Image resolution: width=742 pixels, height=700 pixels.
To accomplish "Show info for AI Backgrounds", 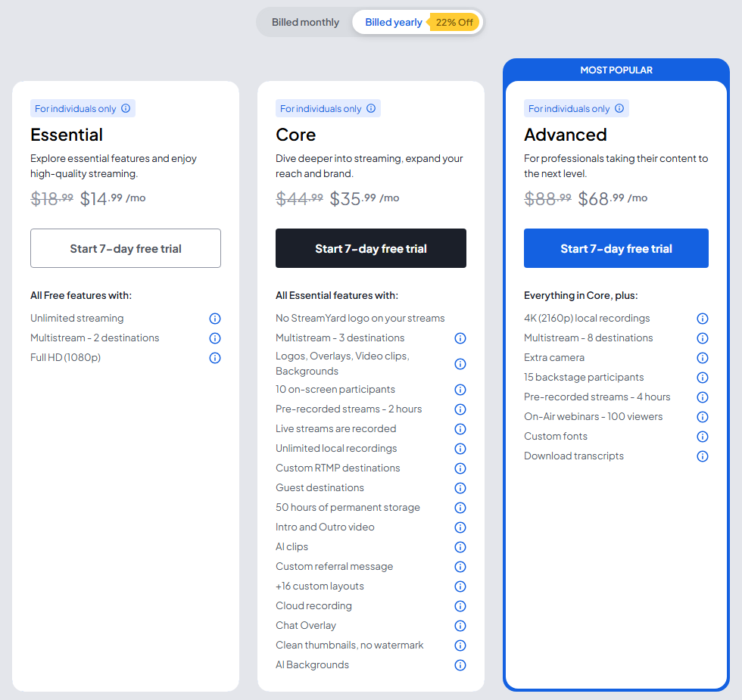I will coord(460,665).
